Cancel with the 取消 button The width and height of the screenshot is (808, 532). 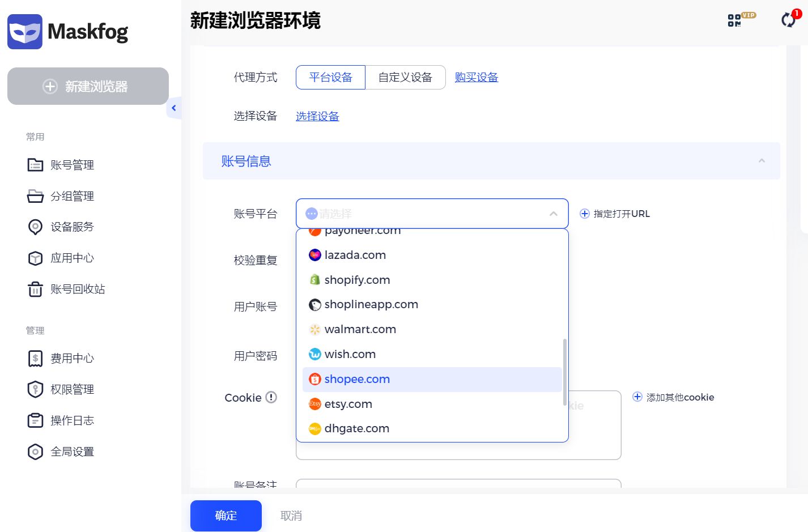click(x=291, y=516)
